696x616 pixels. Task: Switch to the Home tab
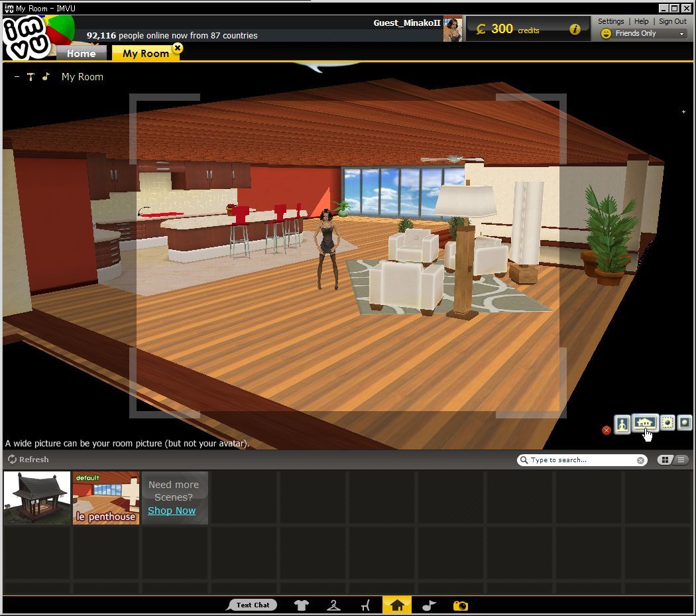(x=82, y=53)
